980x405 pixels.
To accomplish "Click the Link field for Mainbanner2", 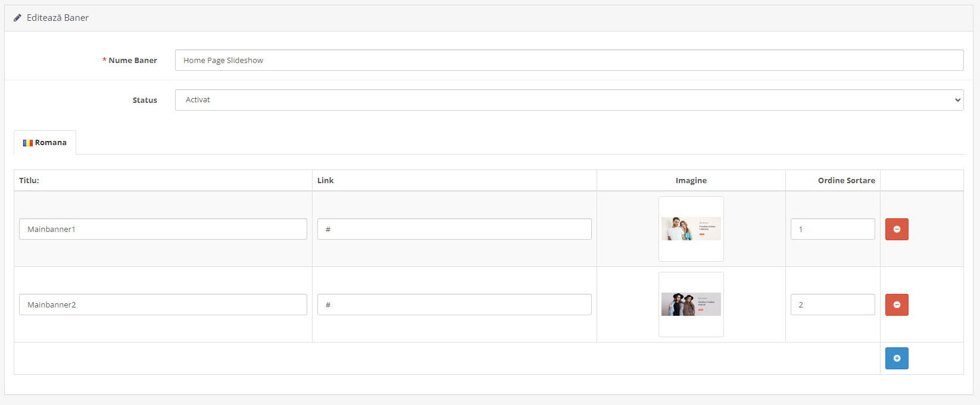I will tap(454, 304).
